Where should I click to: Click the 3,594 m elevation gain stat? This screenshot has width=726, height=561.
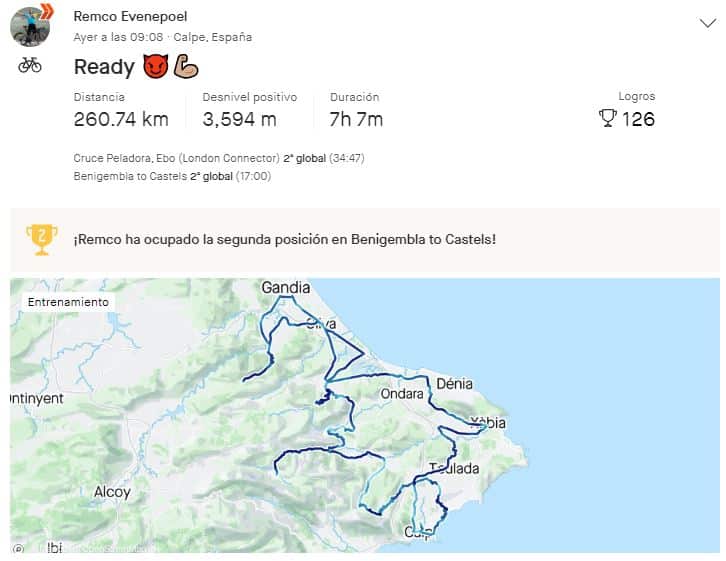(x=239, y=119)
